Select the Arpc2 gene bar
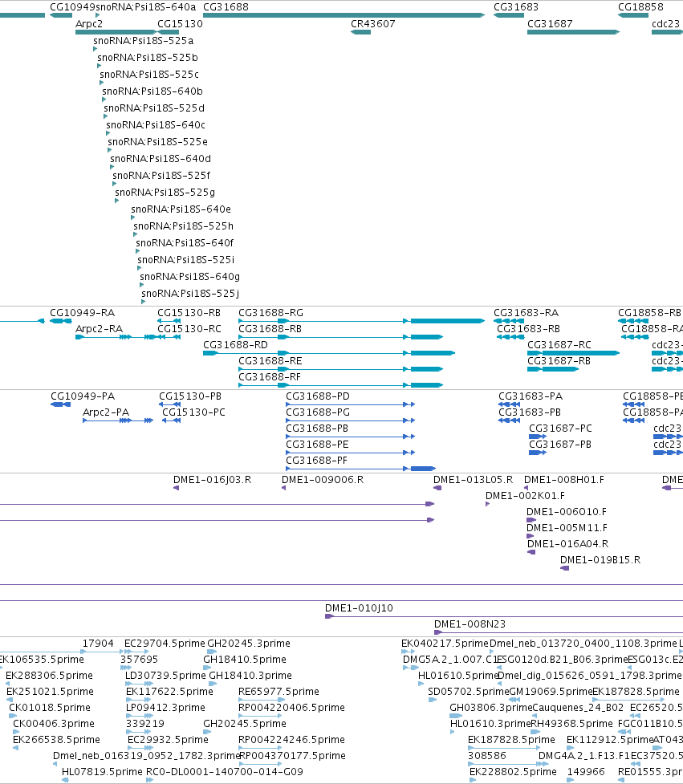Screen dimensions: 683x784 pos(116,32)
